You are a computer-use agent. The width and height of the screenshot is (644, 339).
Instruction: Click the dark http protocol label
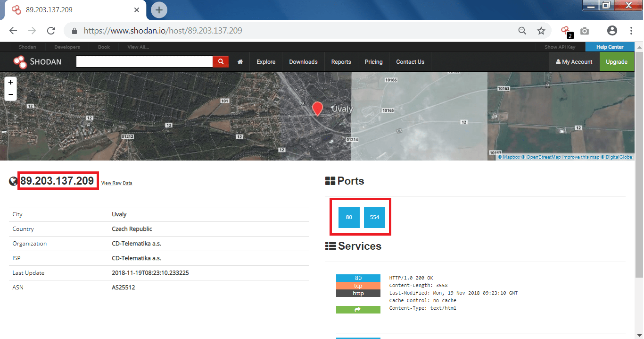tap(358, 293)
